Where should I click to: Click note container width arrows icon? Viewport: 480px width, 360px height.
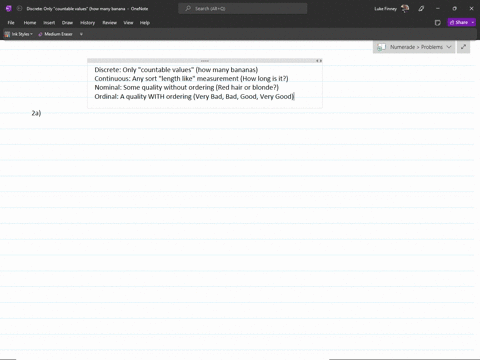tap(319, 61)
